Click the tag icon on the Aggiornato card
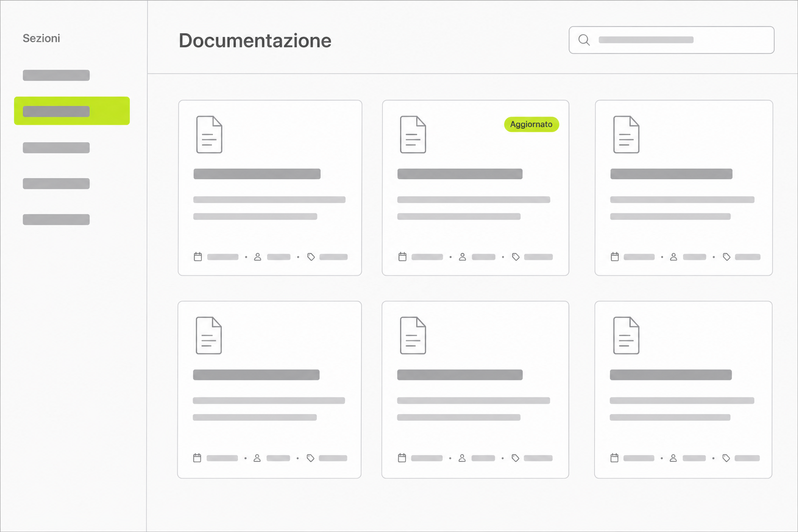 [516, 257]
